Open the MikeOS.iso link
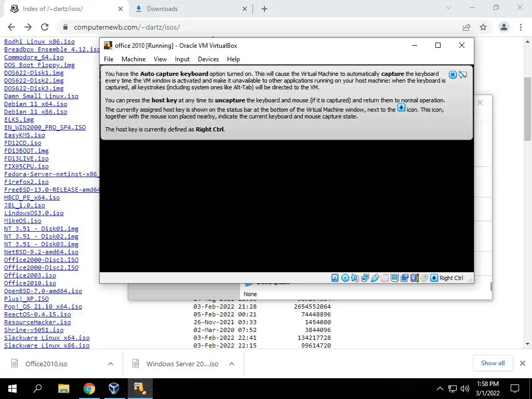Image resolution: width=532 pixels, height=399 pixels. point(23,220)
